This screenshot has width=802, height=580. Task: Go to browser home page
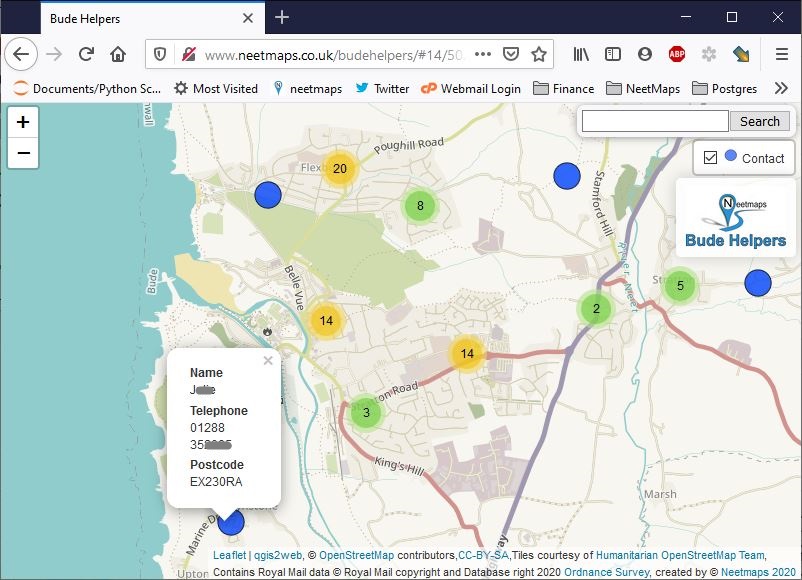coord(118,54)
